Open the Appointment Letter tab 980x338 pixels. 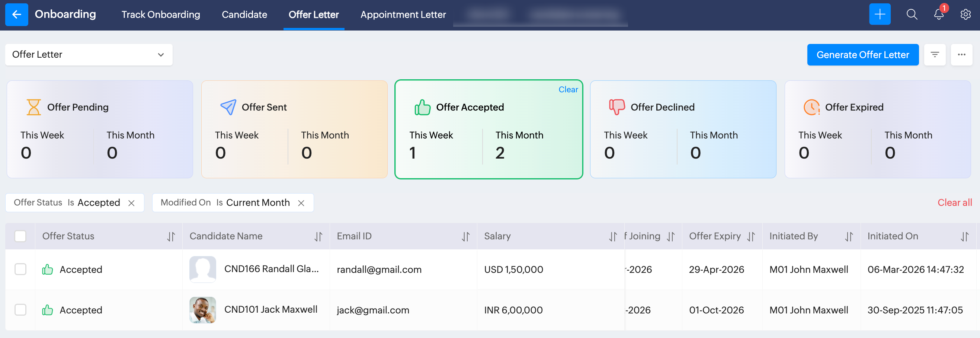(403, 15)
